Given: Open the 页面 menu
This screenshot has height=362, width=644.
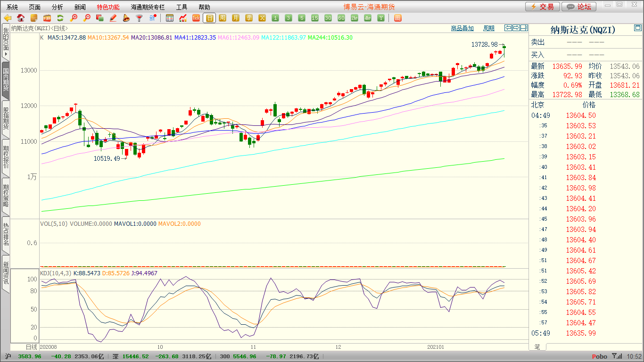Looking at the screenshot, I should [35, 7].
